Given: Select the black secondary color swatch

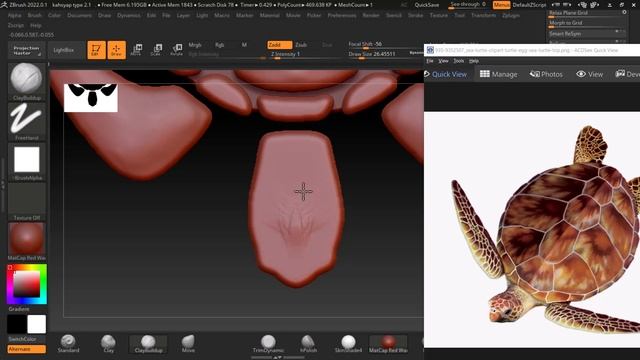Looking at the screenshot, I should pyautogui.click(x=17, y=324).
